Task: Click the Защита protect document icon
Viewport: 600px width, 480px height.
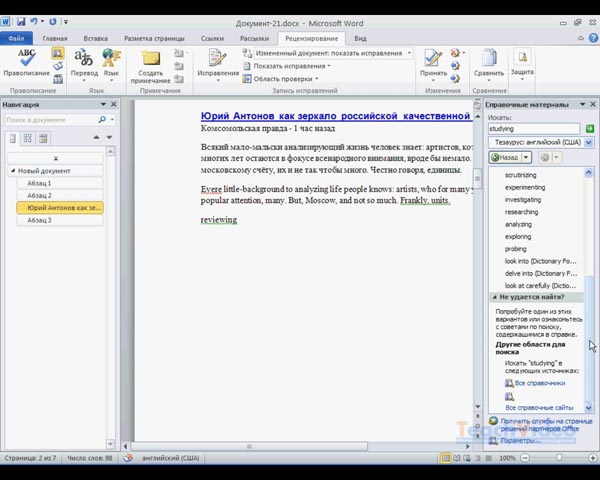Action: pyautogui.click(x=522, y=62)
